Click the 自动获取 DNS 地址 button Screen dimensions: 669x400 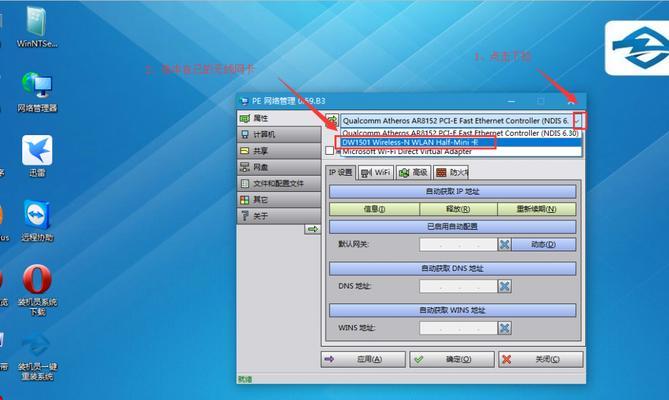(452, 268)
